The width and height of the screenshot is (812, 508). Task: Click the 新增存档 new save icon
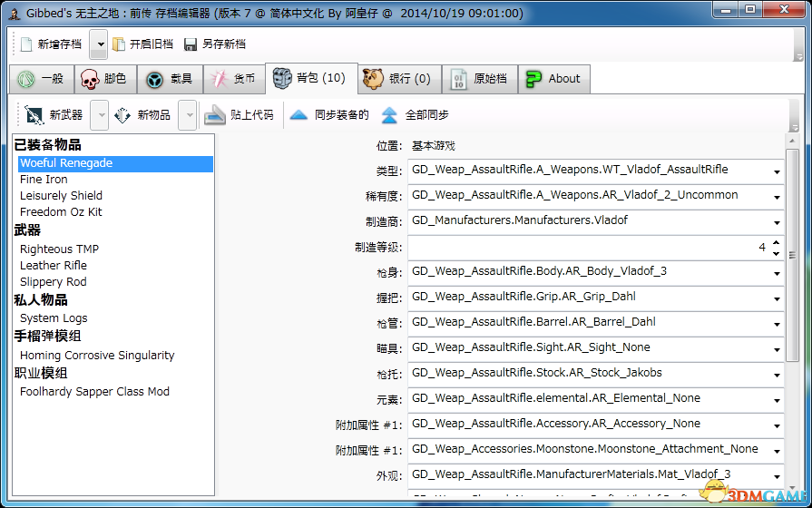pyautogui.click(x=26, y=44)
